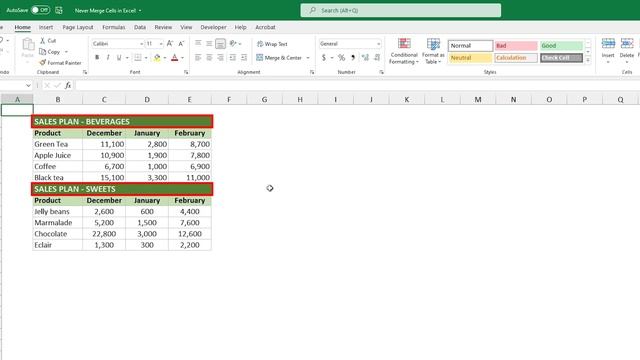The height and width of the screenshot is (360, 640).
Task: Apply the red Font Color
Action: [175, 58]
